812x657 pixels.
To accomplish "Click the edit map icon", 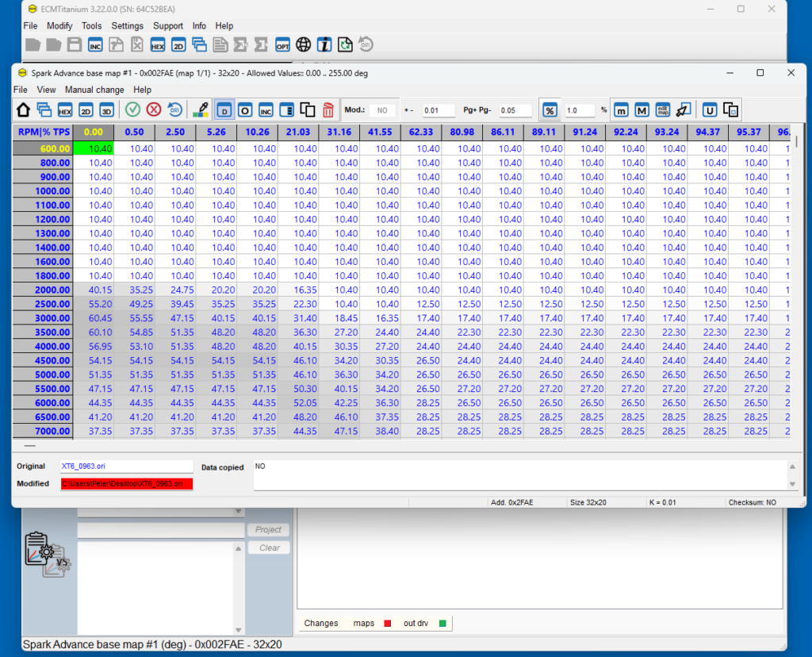I will (663, 109).
